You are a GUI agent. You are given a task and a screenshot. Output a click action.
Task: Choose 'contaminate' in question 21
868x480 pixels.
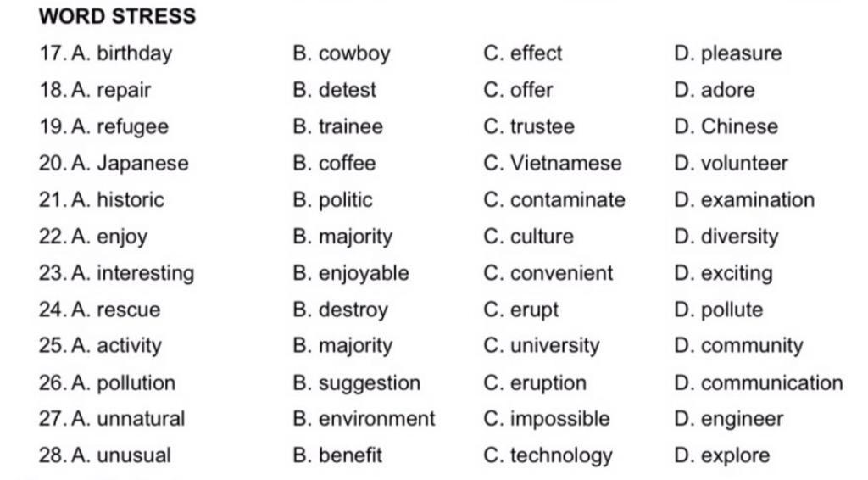(567, 200)
